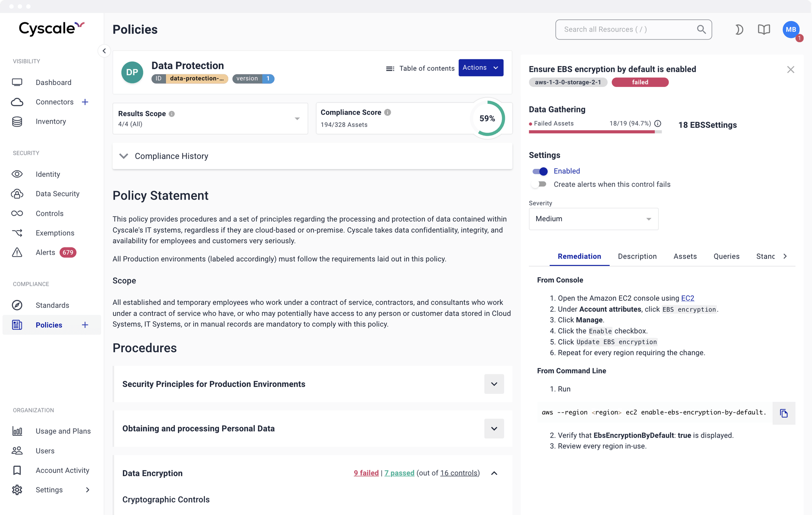Open the Severity dropdown showing Medium

pyautogui.click(x=593, y=219)
